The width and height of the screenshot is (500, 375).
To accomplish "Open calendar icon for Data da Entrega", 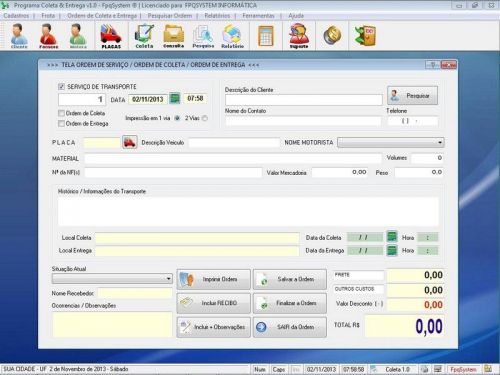I will coord(392,250).
